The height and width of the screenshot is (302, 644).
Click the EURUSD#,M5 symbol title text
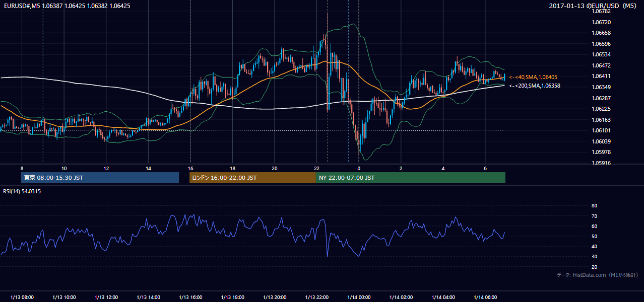coord(21,6)
